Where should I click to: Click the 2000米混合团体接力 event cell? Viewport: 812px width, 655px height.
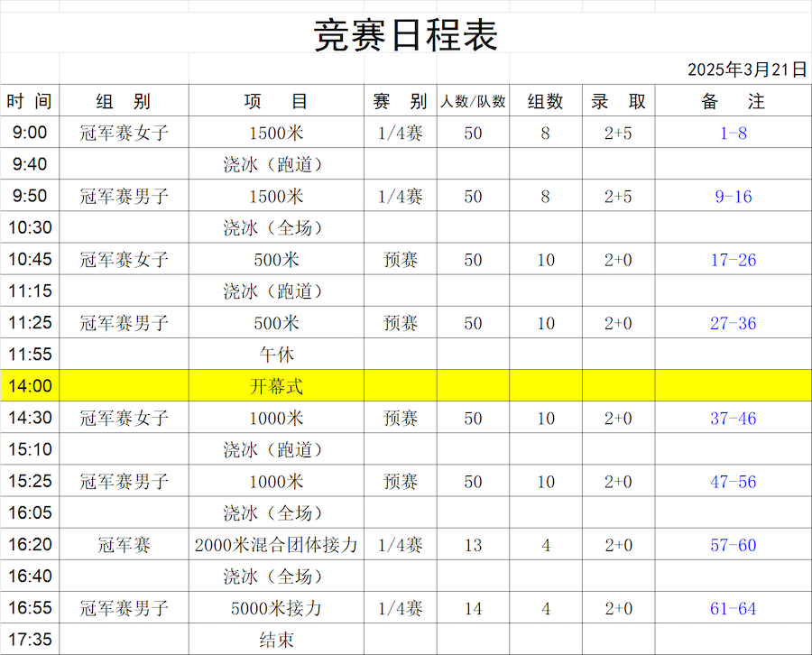point(276,545)
